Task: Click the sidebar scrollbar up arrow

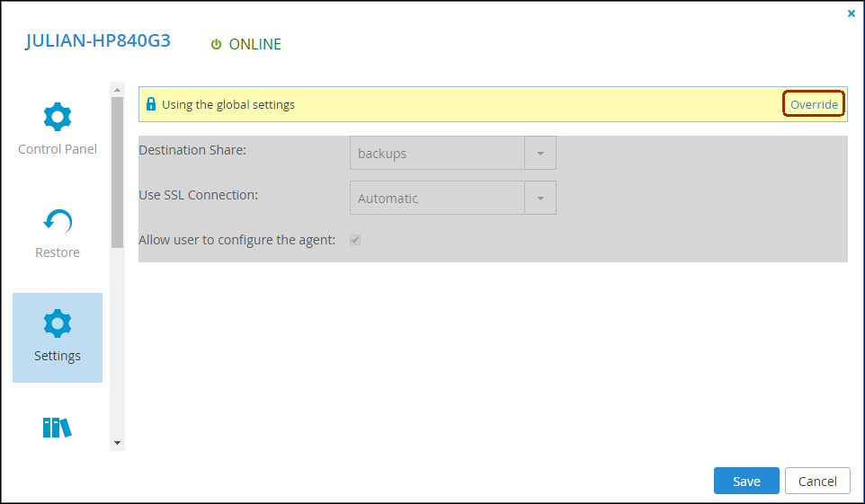Action: tap(117, 90)
